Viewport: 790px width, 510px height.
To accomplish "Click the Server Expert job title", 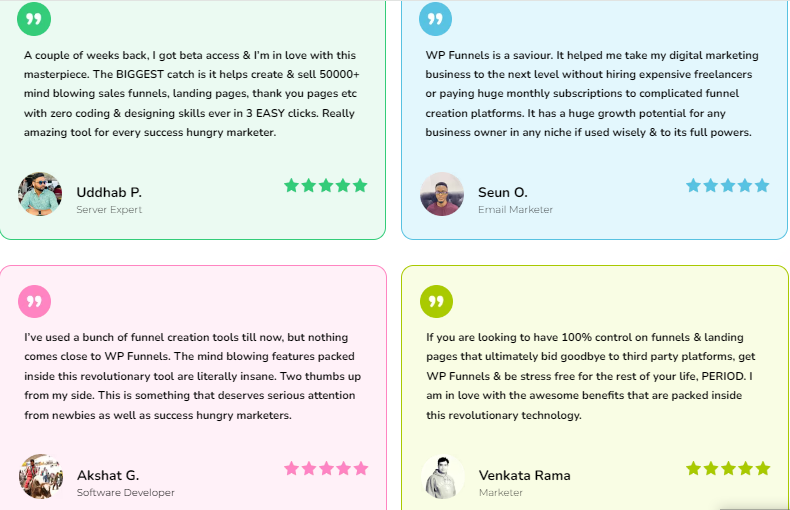I will pos(109,210).
